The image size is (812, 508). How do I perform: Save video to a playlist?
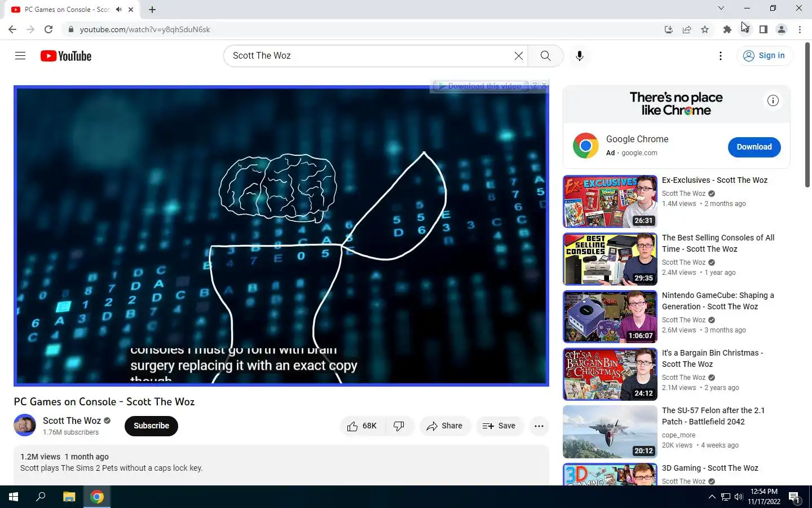pyautogui.click(x=500, y=426)
